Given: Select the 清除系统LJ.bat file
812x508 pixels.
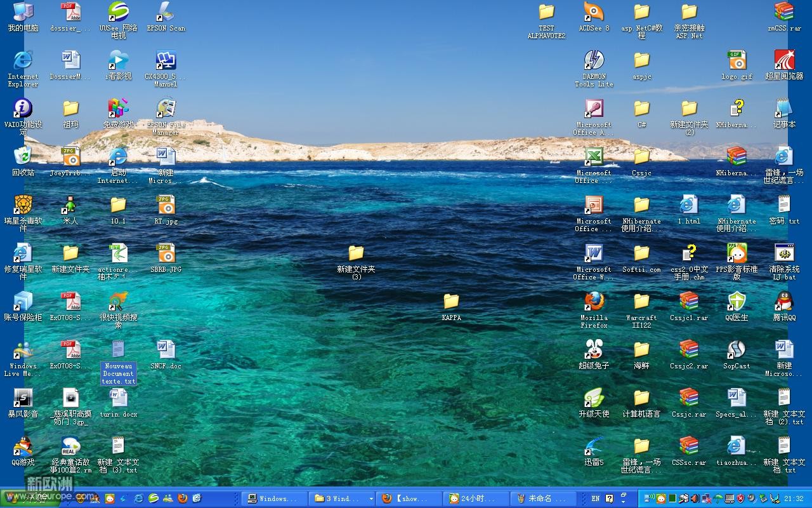Looking at the screenshot, I should 784,261.
